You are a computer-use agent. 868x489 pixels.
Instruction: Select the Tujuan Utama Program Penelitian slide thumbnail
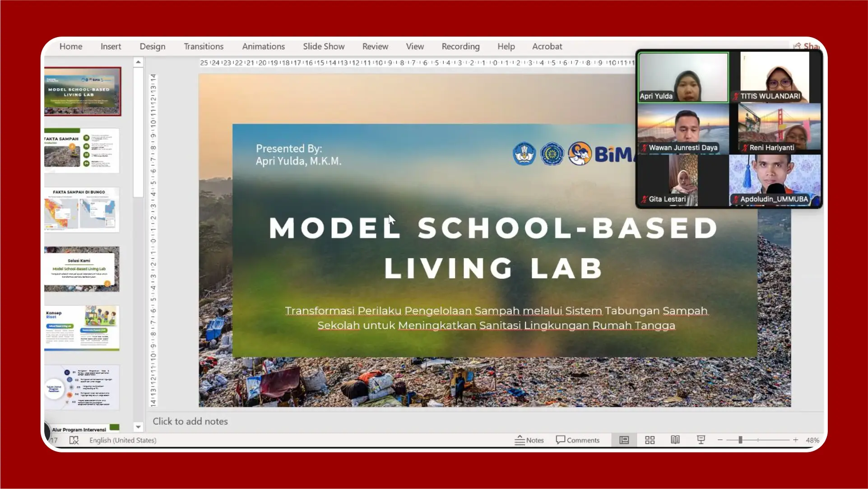tap(82, 387)
